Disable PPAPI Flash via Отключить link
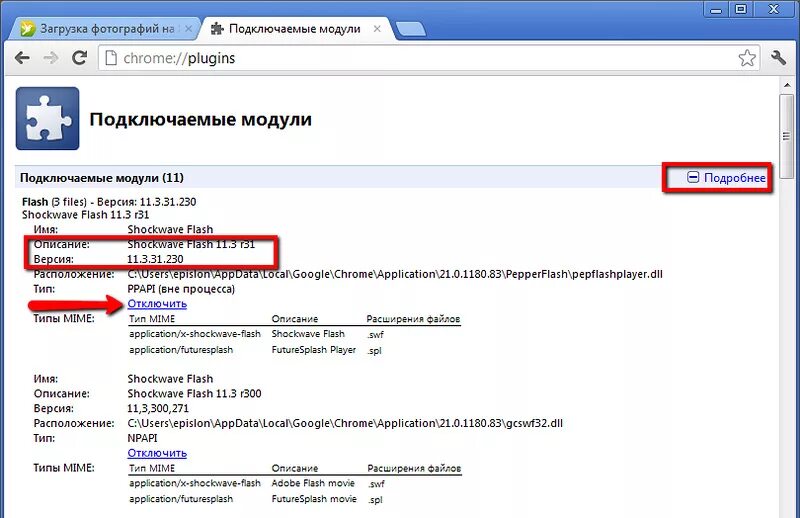800x518 pixels. pos(157,304)
